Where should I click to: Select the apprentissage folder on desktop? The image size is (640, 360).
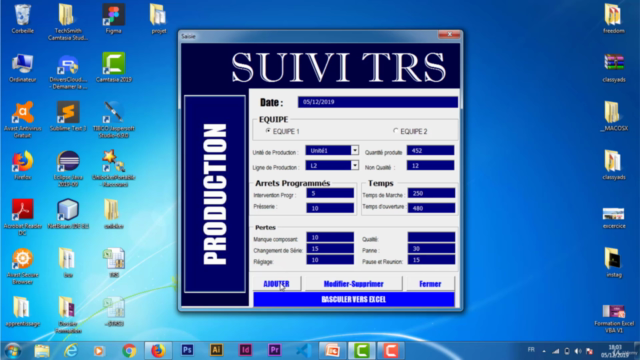click(22, 312)
